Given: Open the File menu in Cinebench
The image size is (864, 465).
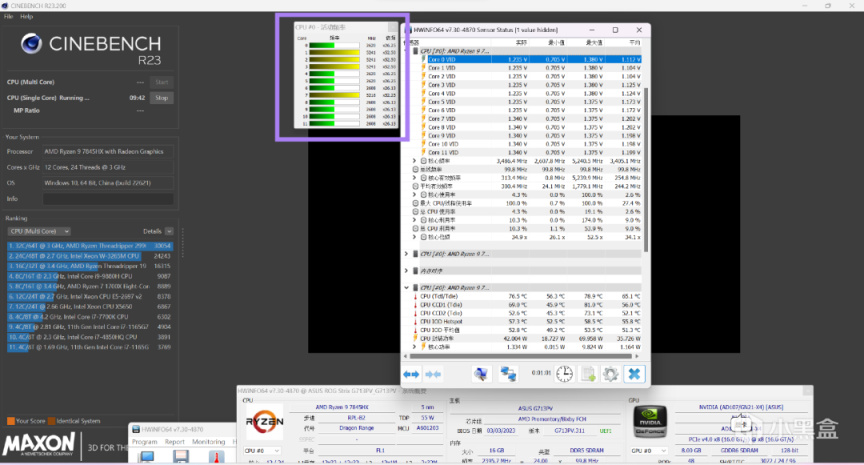Looking at the screenshot, I should (x=8, y=17).
